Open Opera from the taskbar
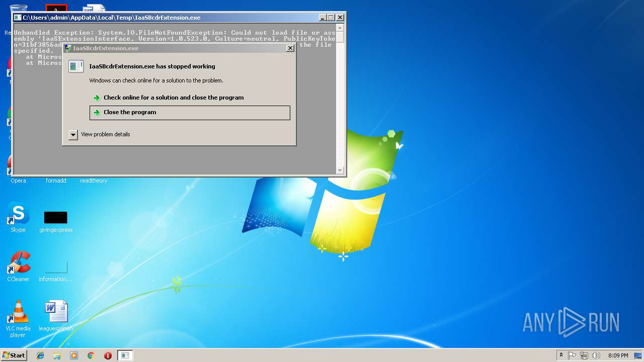 pyautogui.click(x=108, y=355)
